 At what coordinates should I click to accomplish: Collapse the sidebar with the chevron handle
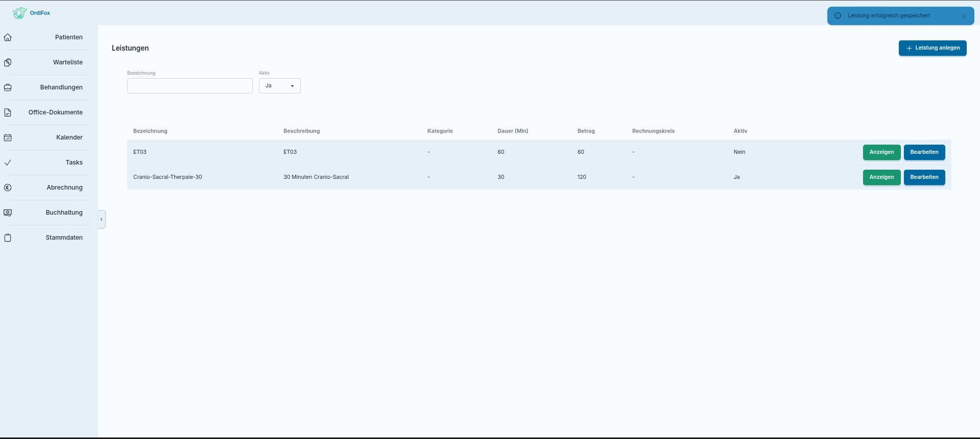[x=102, y=219]
